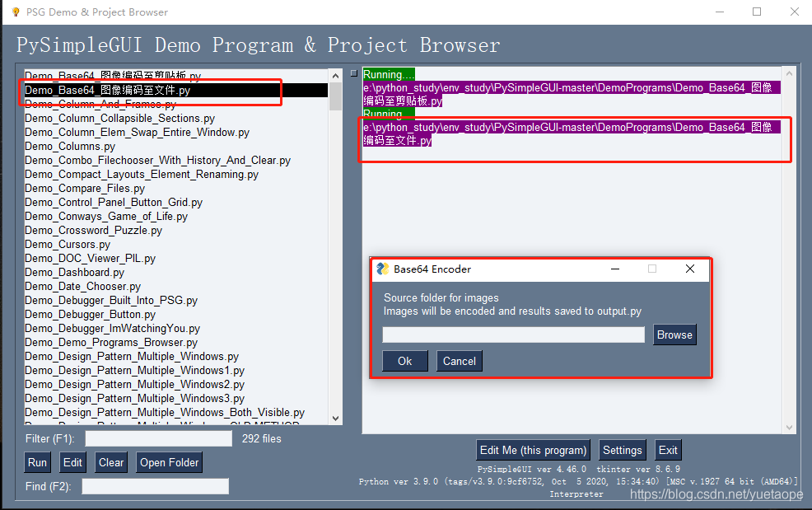This screenshot has width=812, height=510.
Task: Click the file list scroll up arrow
Action: 335,76
